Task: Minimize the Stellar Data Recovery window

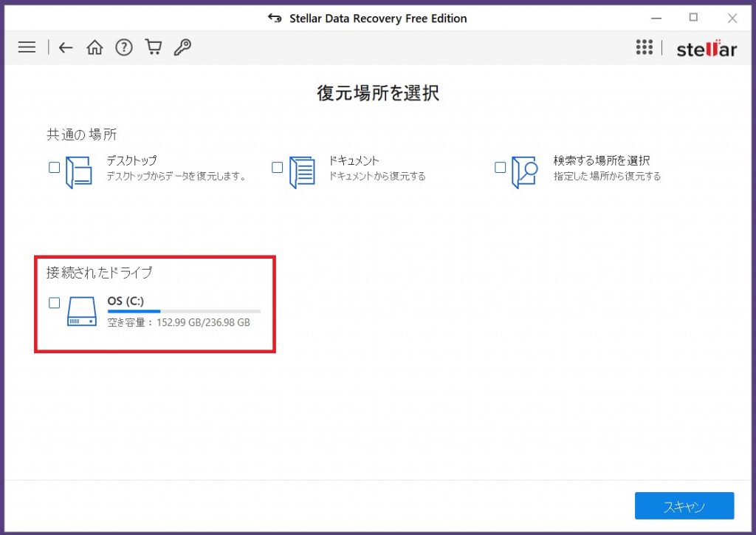Action: [656, 18]
